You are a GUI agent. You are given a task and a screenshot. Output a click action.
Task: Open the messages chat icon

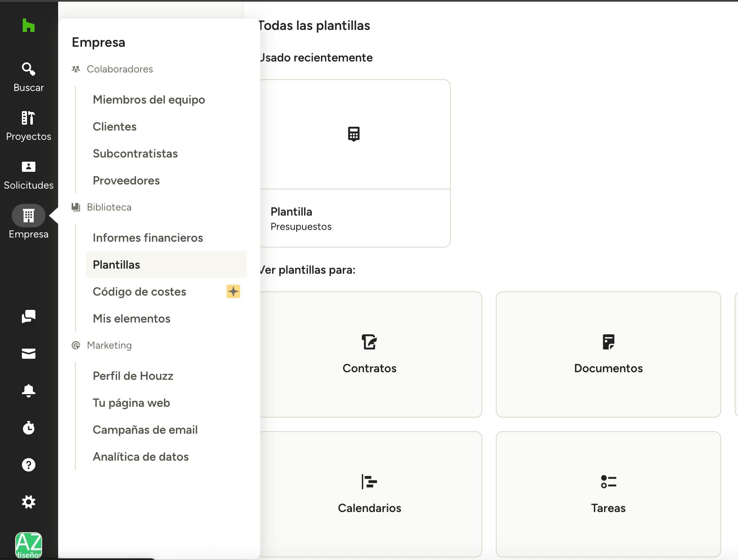(x=28, y=317)
